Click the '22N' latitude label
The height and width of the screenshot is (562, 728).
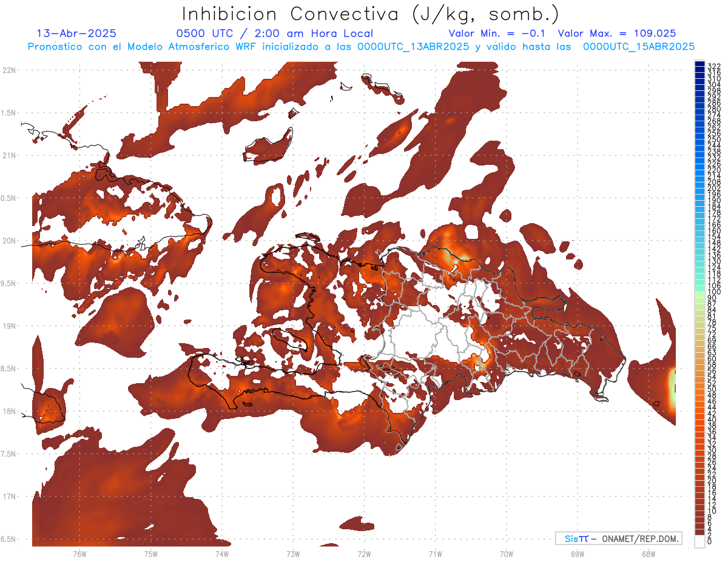10,70
